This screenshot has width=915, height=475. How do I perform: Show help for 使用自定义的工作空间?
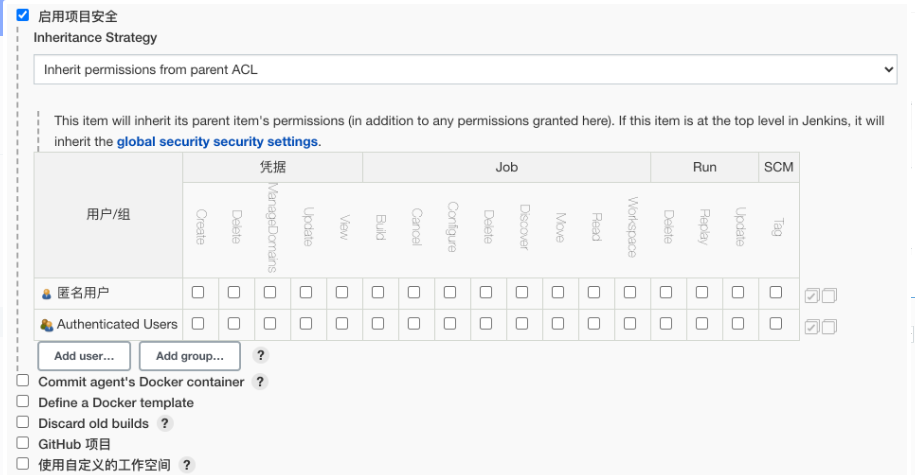(186, 465)
